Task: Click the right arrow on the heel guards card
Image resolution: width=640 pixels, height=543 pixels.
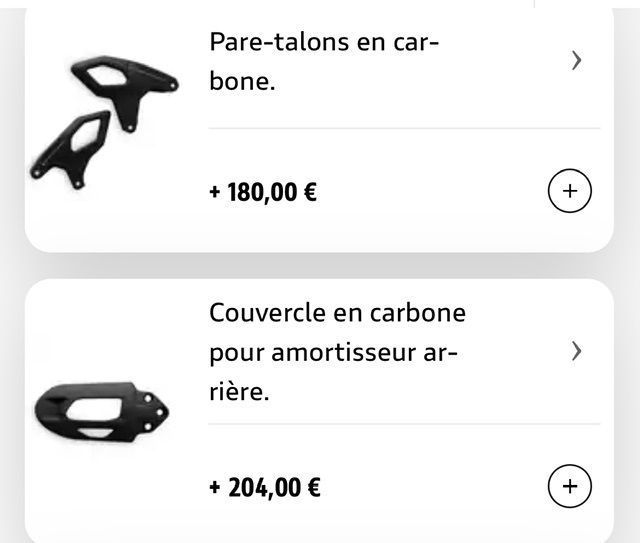Action: click(x=576, y=61)
